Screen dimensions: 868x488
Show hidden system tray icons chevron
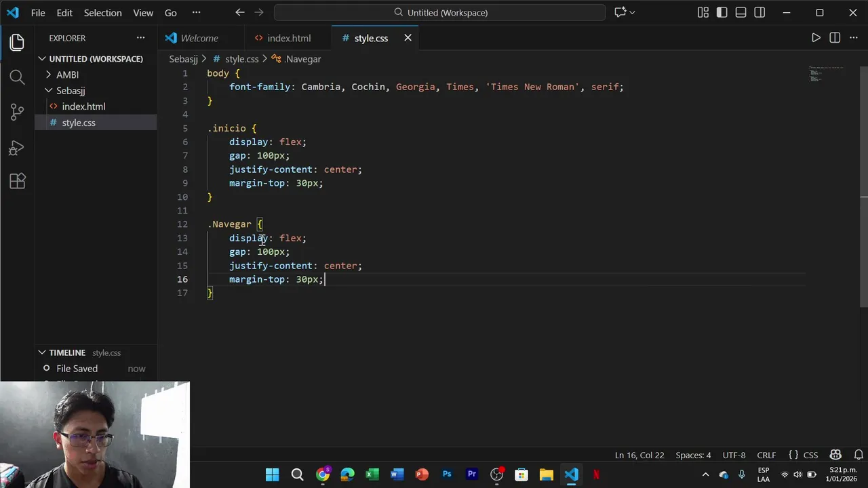coord(705,474)
